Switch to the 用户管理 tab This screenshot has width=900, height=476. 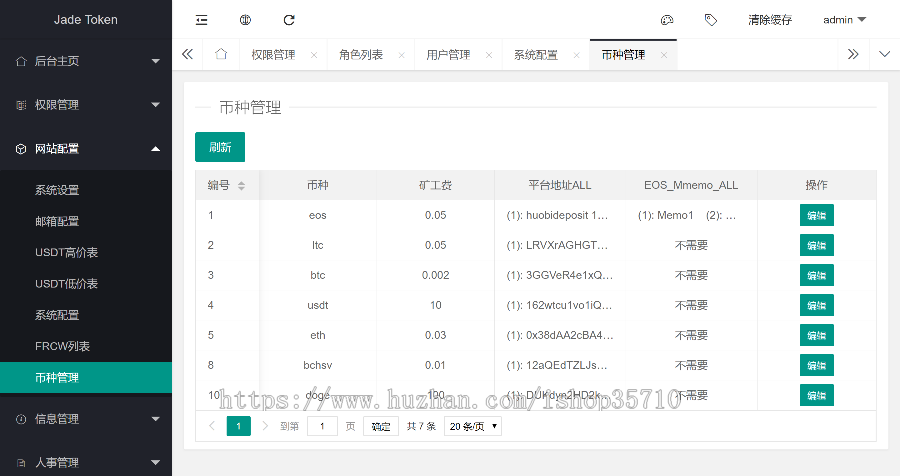pyautogui.click(x=448, y=55)
